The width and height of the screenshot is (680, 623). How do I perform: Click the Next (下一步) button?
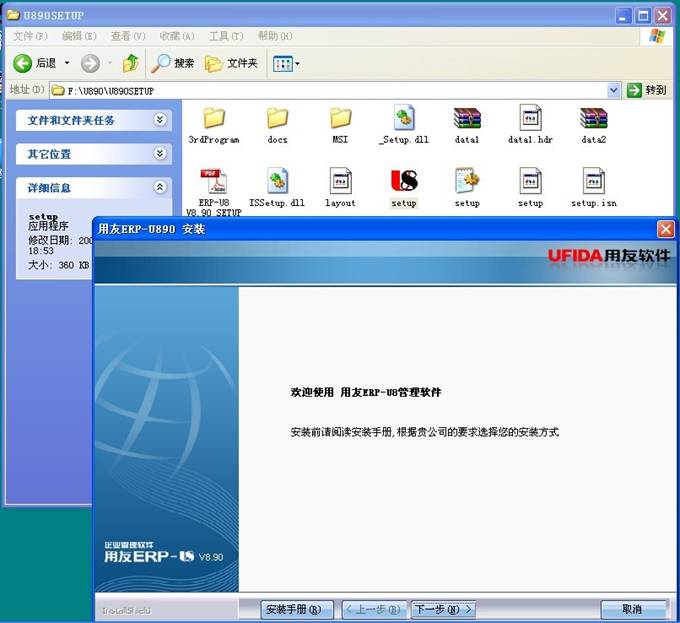tap(443, 609)
